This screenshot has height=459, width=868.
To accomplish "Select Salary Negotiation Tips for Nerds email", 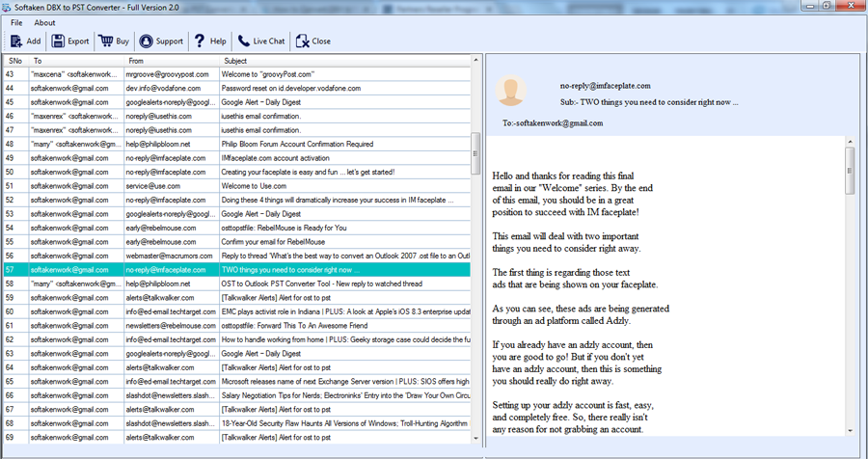I will point(237,395).
